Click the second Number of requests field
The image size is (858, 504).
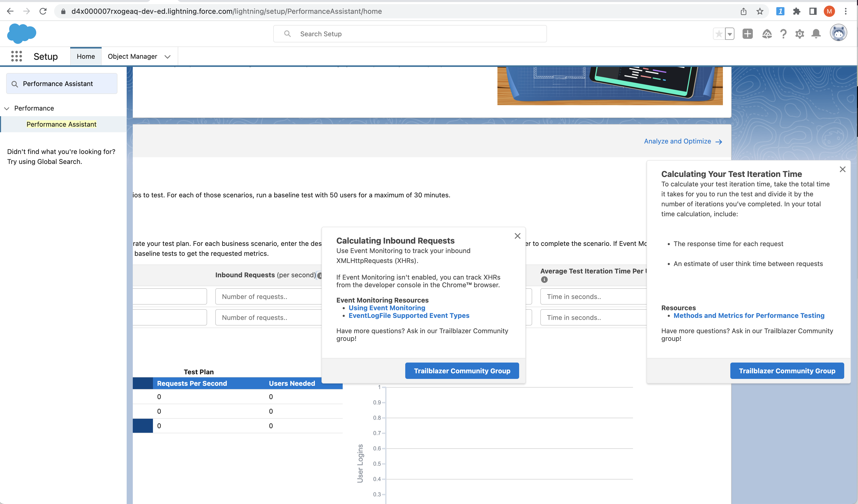[269, 317]
